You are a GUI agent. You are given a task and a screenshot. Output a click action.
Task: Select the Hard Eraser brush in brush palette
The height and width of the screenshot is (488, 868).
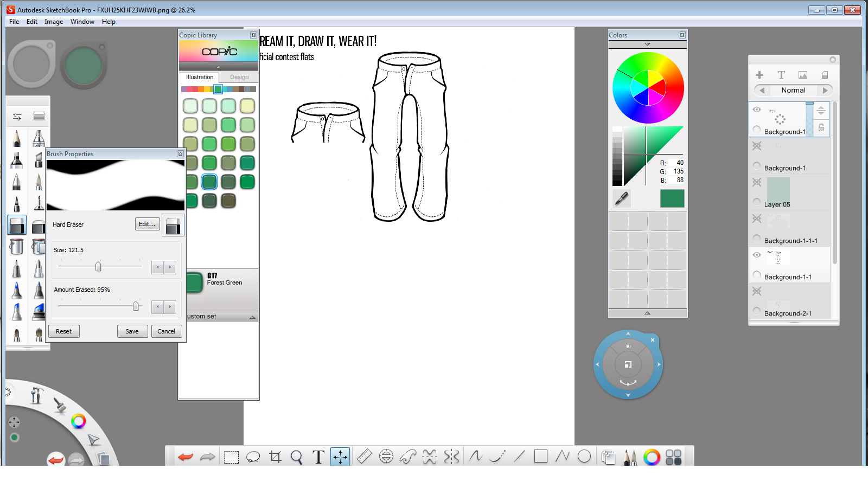click(x=17, y=225)
